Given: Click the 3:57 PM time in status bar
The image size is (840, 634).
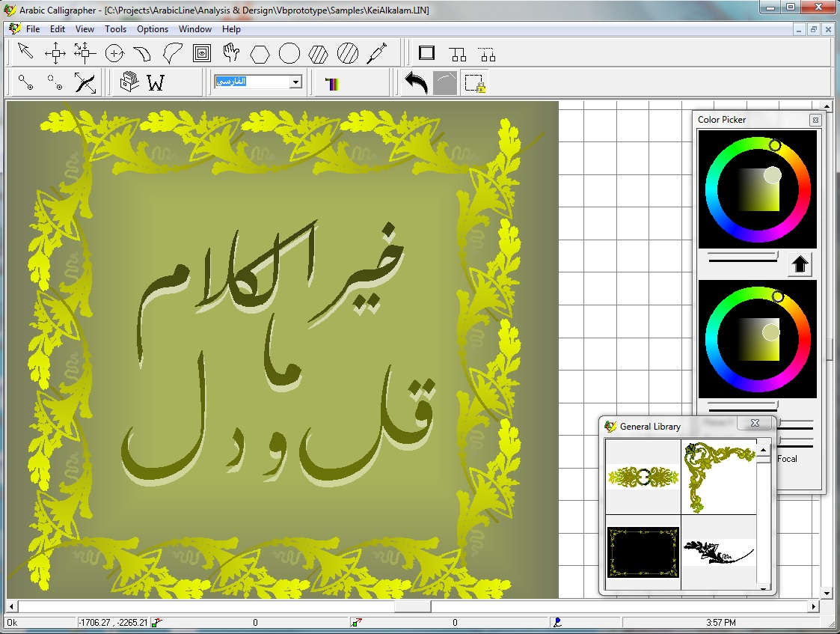Looking at the screenshot, I should [x=720, y=623].
